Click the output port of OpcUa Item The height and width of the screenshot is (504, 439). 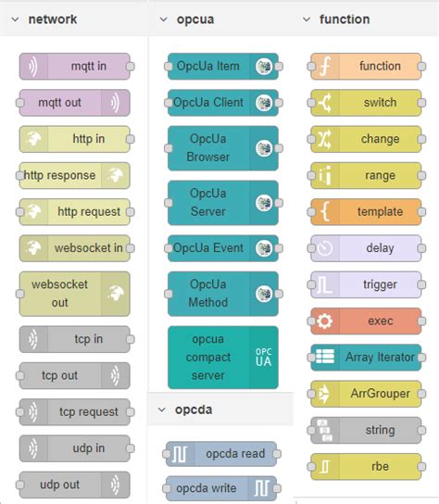279,67
